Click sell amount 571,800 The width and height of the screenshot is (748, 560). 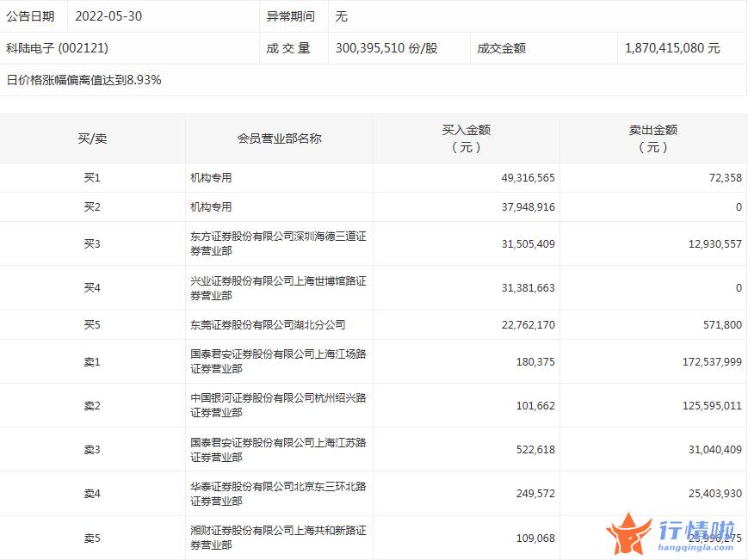722,325
